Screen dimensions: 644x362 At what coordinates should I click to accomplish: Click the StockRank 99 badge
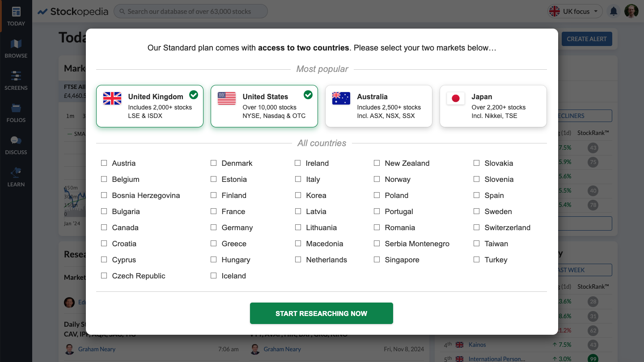(x=593, y=359)
